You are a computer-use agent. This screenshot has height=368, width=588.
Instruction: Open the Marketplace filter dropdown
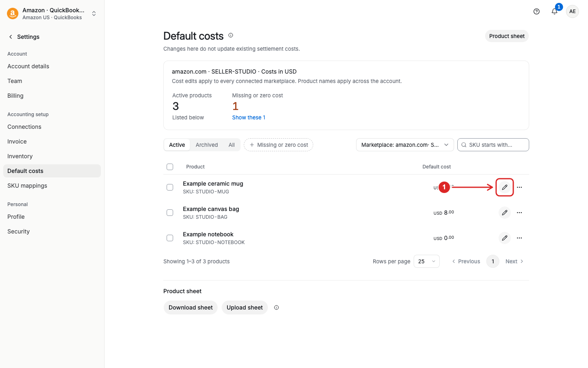coord(405,145)
